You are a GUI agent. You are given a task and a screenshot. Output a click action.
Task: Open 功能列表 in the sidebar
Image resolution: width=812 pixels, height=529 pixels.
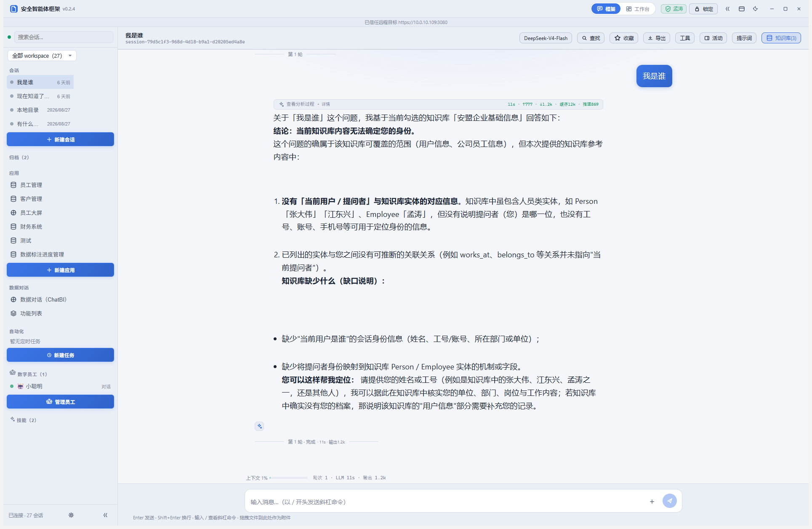(x=61, y=313)
